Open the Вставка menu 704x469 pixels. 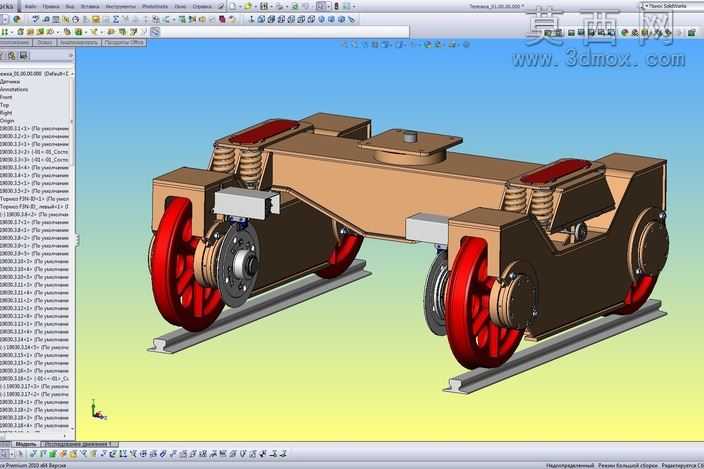tap(90, 7)
